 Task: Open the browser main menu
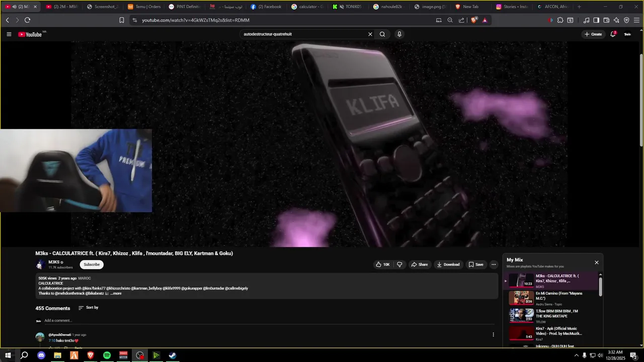[636, 20]
